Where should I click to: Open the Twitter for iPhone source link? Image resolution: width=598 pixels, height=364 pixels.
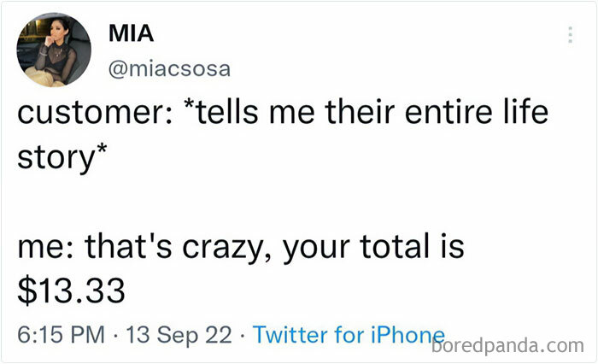click(349, 335)
